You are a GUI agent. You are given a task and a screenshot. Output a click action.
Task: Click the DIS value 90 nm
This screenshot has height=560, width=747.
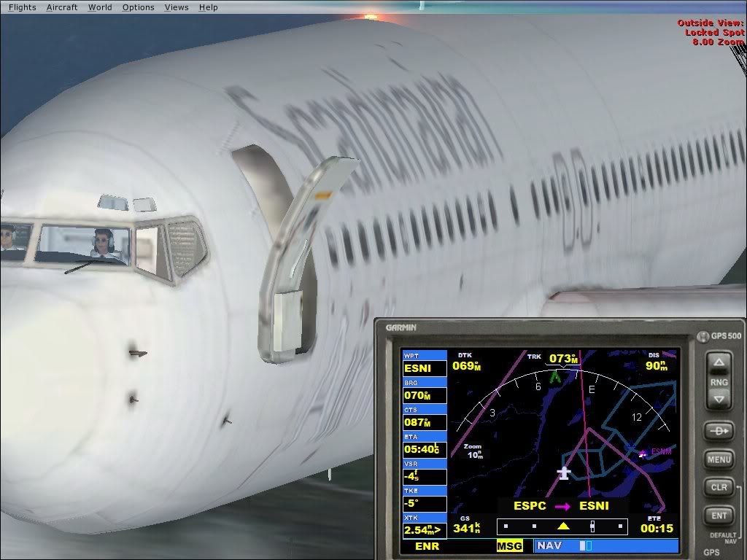657,366
